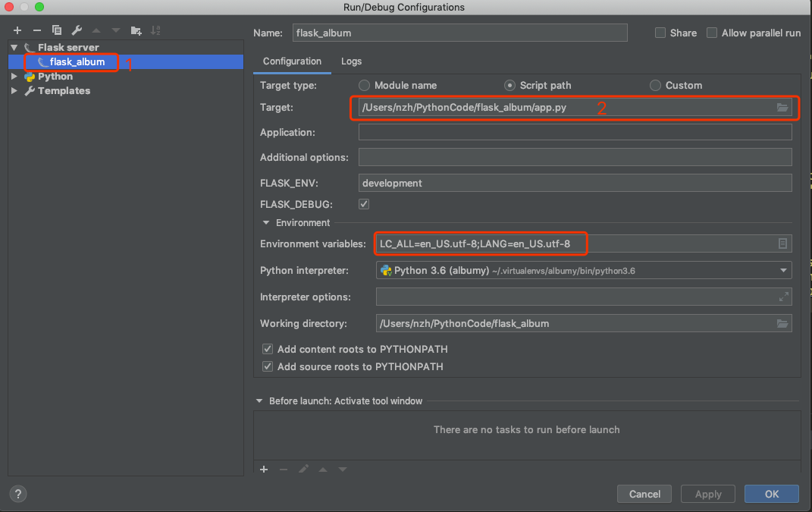This screenshot has width=812, height=512.
Task: Browse for the working directory folder
Action: (782, 323)
